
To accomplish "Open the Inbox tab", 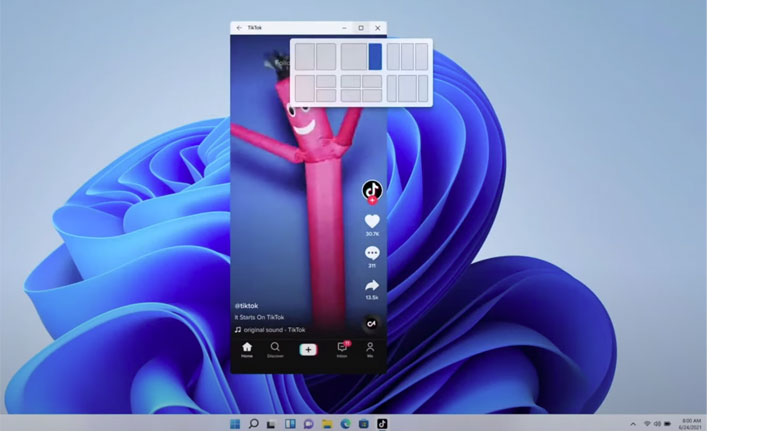I will (342, 350).
